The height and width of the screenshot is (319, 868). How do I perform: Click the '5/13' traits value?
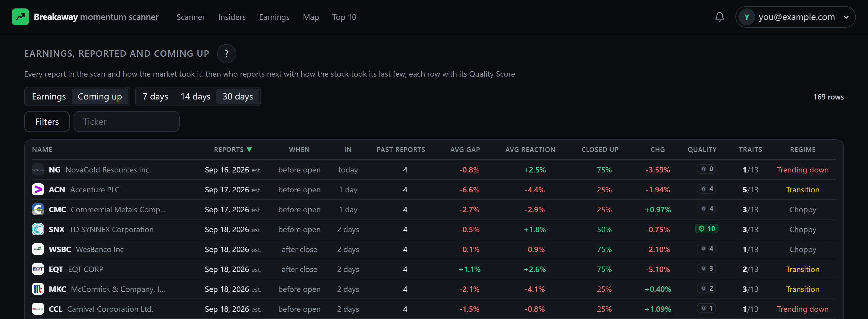(750, 190)
